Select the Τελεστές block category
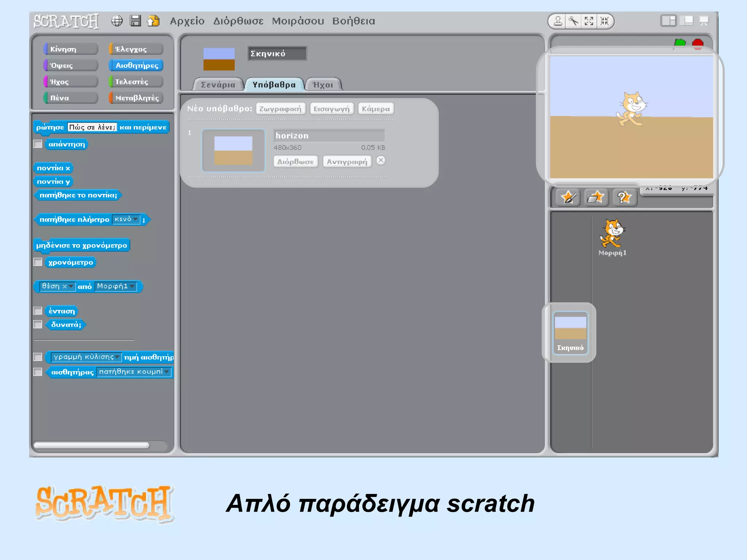The image size is (747, 560). [x=136, y=82]
